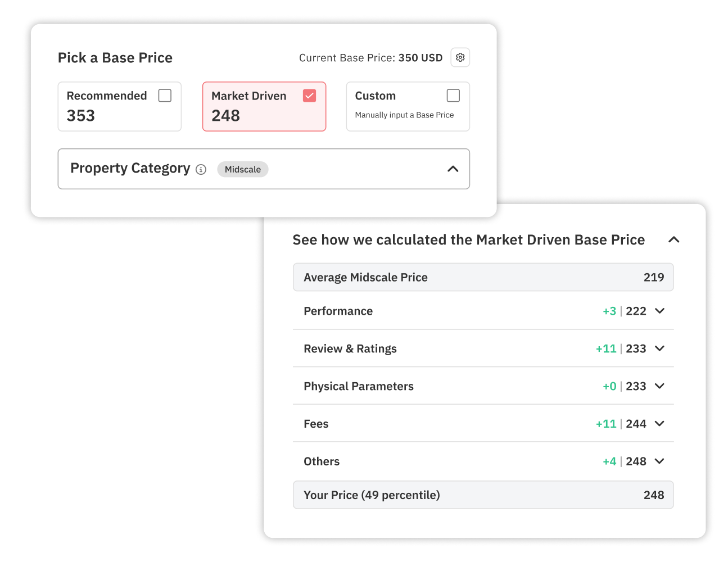
Task: Check the Recommended base price checkbox
Action: [x=165, y=96]
